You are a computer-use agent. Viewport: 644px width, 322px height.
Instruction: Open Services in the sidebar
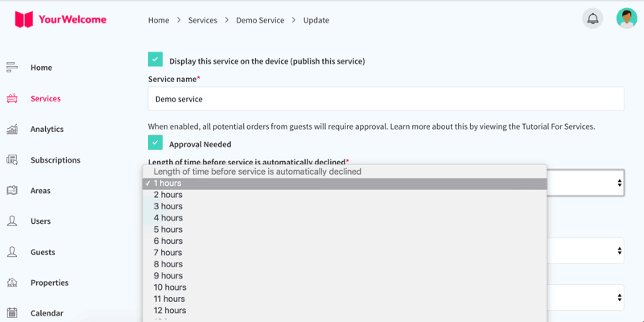tap(46, 98)
